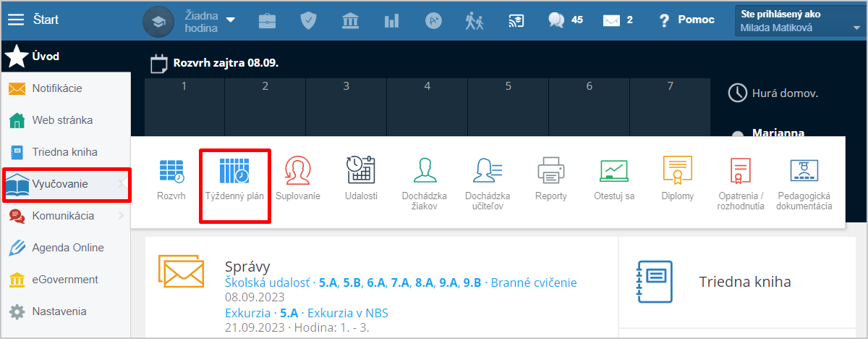Screen dimensions: 868x339
Task: Open Otestuj sa icon
Action: click(x=614, y=171)
